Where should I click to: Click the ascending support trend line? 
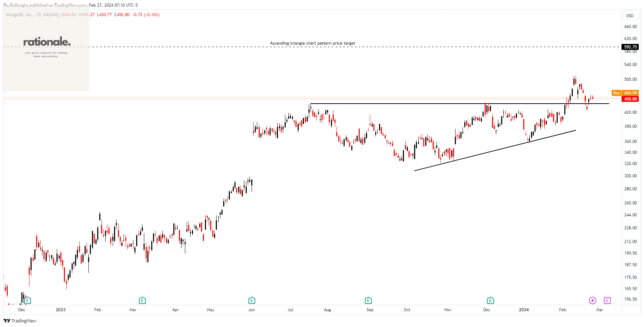pyautogui.click(x=495, y=151)
